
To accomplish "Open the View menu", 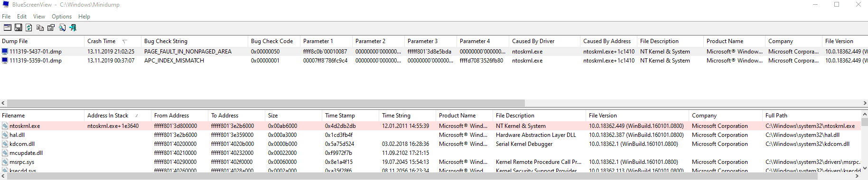I will tap(39, 16).
